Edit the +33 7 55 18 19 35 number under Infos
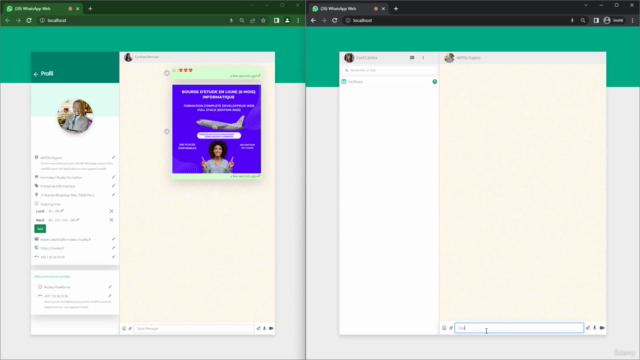 (x=110, y=296)
